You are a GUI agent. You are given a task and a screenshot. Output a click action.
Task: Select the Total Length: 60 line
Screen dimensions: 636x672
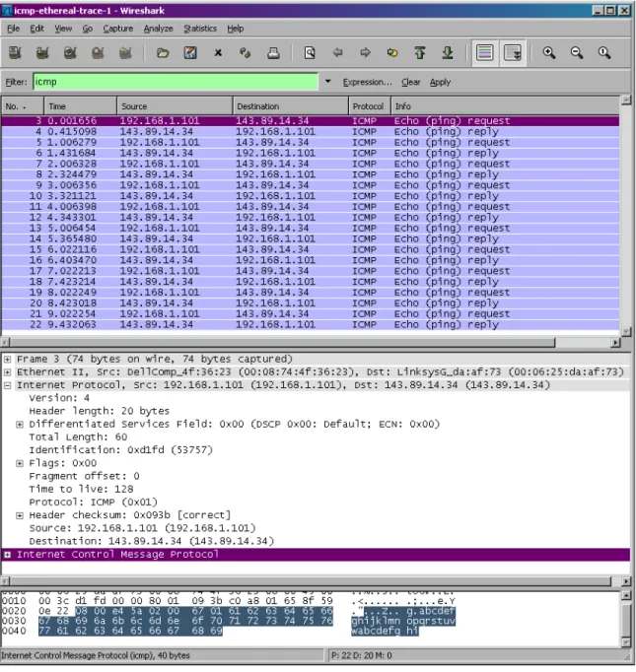tap(78, 437)
